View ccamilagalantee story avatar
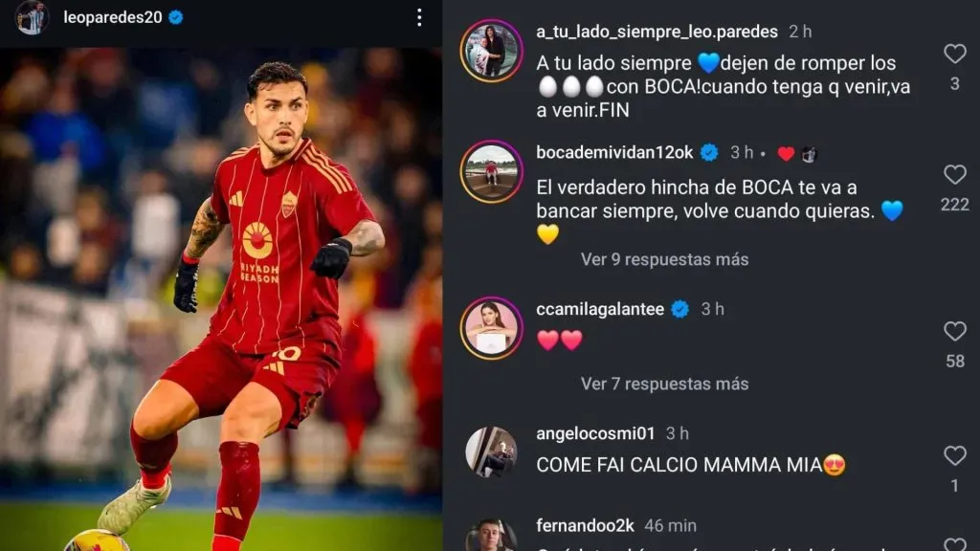This screenshot has height=551, width=980. 492,328
